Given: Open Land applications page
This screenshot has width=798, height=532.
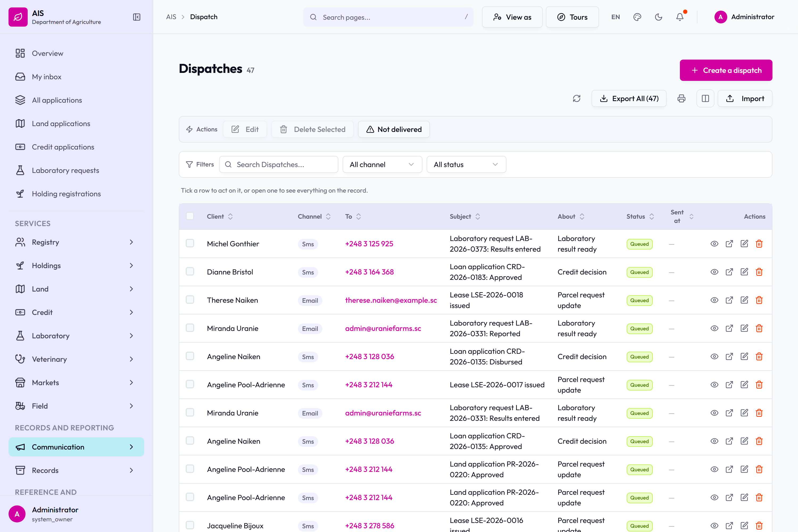Looking at the screenshot, I should coord(76,123).
